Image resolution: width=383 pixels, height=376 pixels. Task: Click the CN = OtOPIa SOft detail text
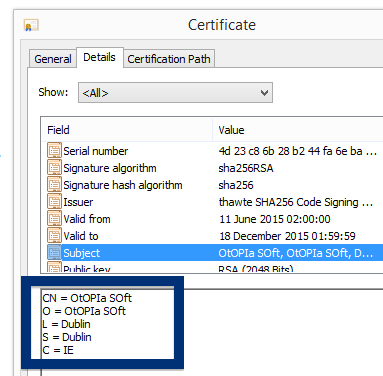[x=87, y=298]
